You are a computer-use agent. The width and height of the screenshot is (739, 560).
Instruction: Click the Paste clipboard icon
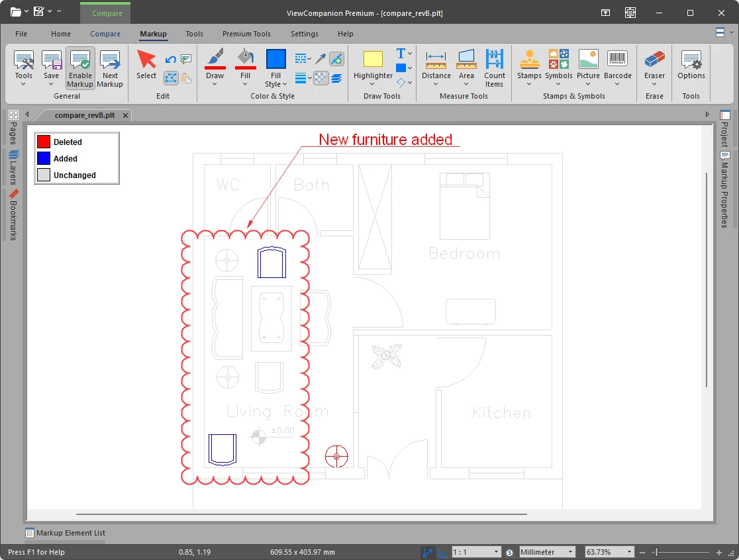coord(186,77)
